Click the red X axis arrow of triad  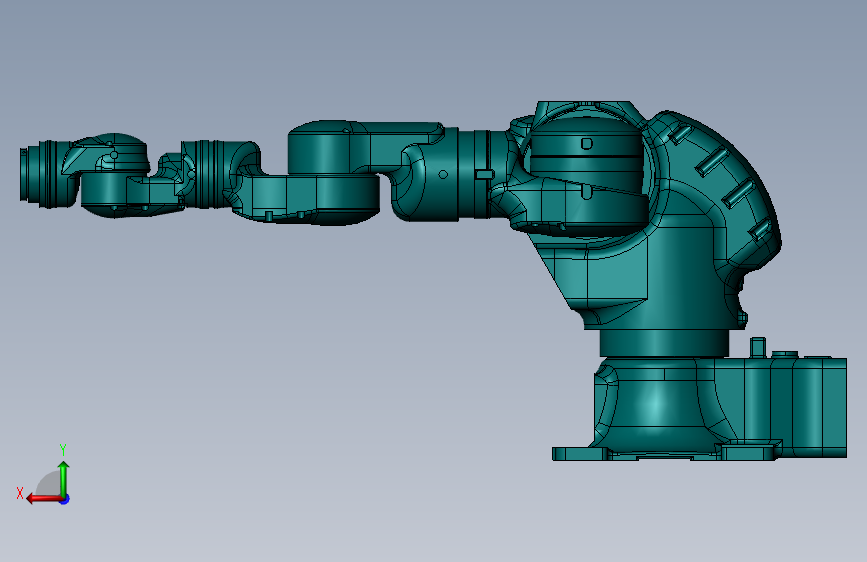(x=44, y=499)
